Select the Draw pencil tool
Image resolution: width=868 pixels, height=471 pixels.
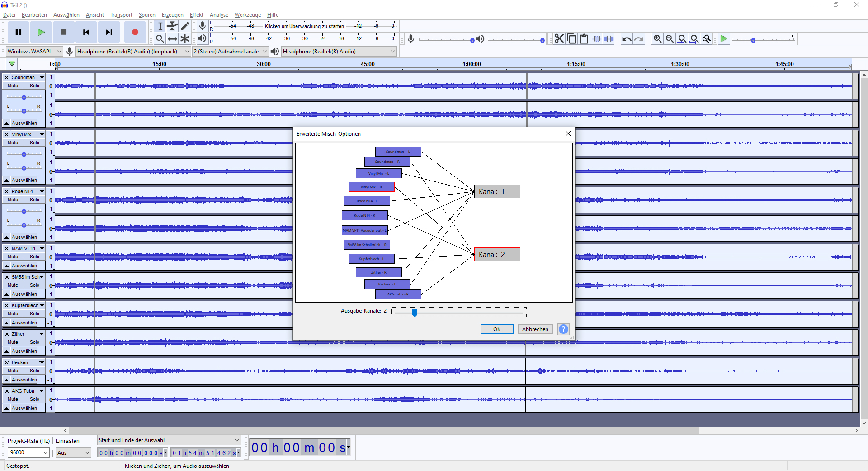coord(185,26)
